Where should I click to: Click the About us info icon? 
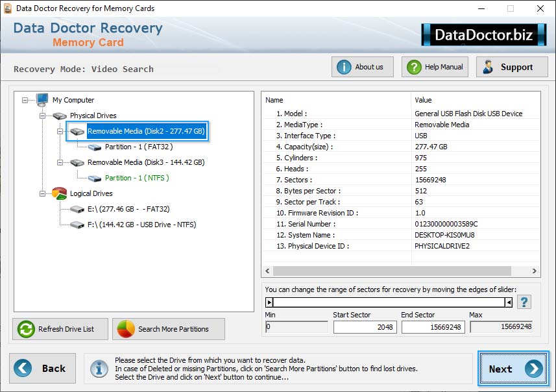(x=344, y=67)
